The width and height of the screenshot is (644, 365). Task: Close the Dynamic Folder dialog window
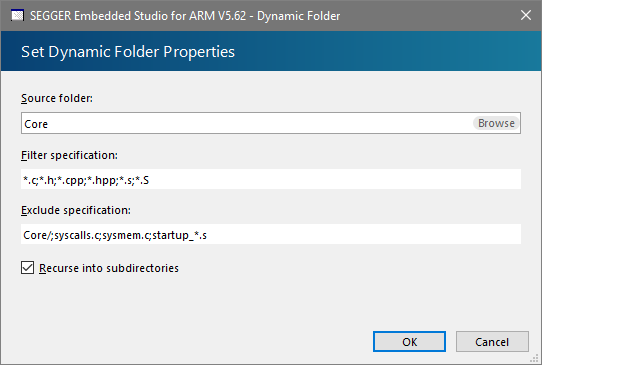tap(526, 16)
